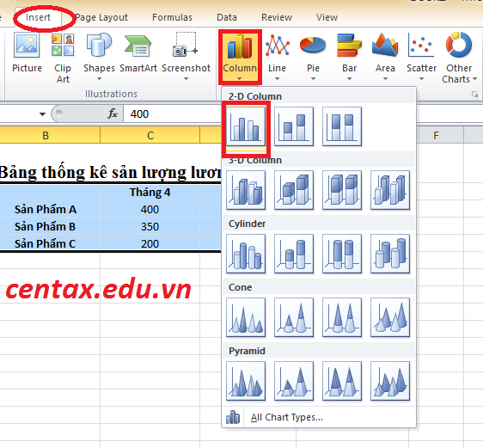The image size is (483, 448).
Task: Insert a SmartArt graphic
Action: (138, 53)
